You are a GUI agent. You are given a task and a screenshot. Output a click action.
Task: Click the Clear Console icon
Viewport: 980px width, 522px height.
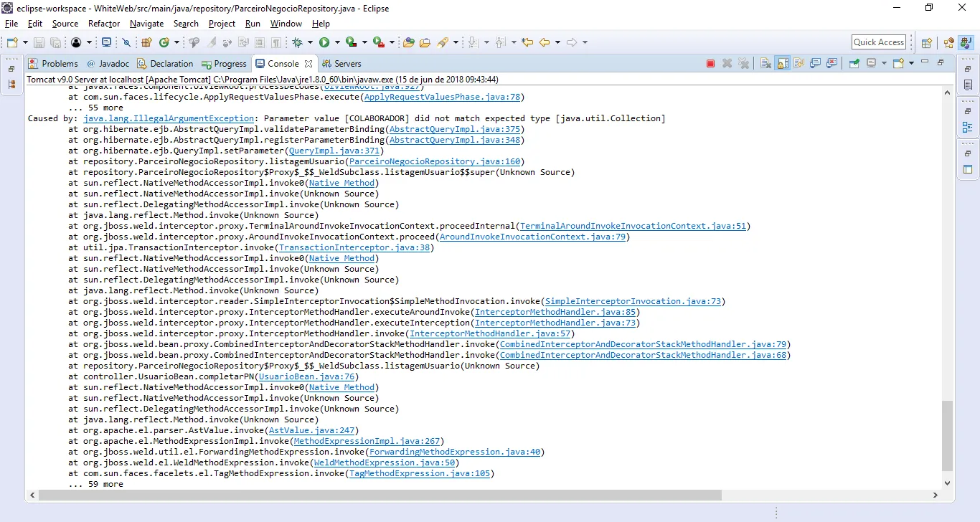(765, 63)
